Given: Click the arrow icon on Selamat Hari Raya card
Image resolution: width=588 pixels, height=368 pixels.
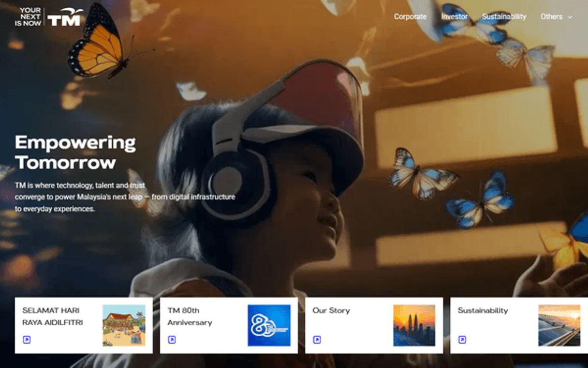Looking at the screenshot, I should 27,340.
